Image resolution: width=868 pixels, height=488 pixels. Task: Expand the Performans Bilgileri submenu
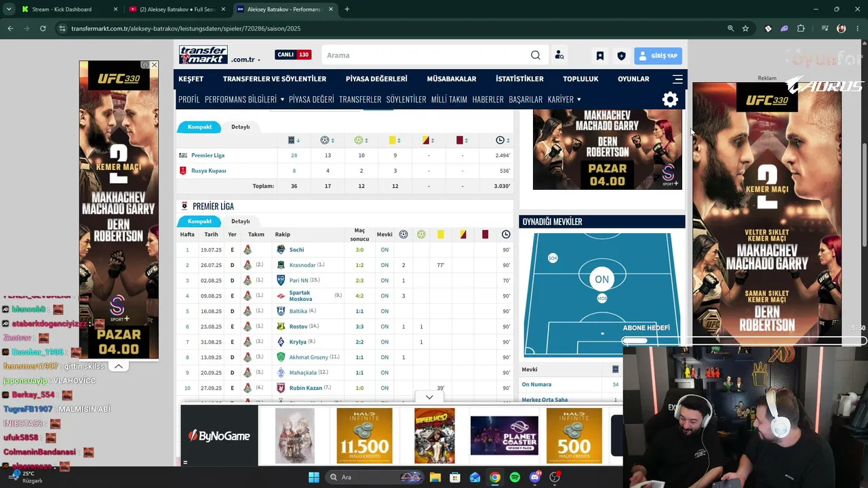click(x=244, y=100)
